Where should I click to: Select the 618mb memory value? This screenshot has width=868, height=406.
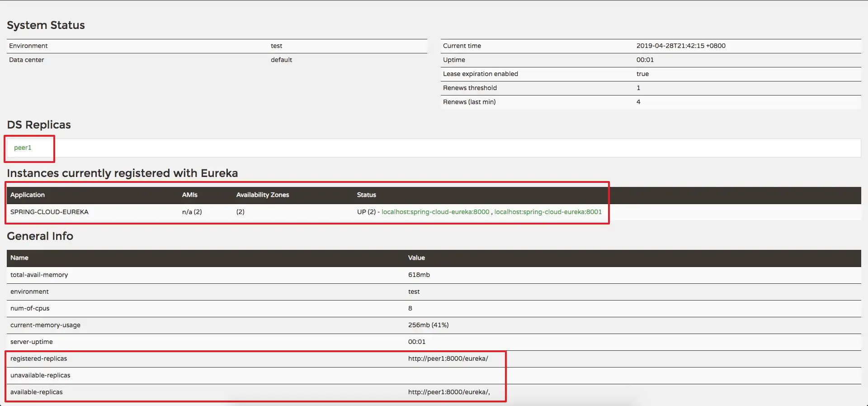click(419, 275)
